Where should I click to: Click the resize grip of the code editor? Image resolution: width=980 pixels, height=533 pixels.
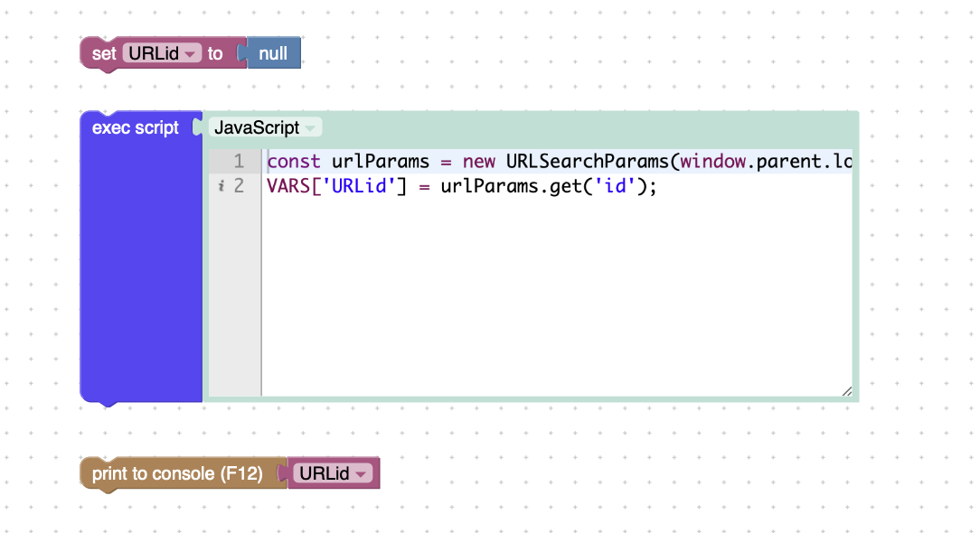click(x=847, y=390)
